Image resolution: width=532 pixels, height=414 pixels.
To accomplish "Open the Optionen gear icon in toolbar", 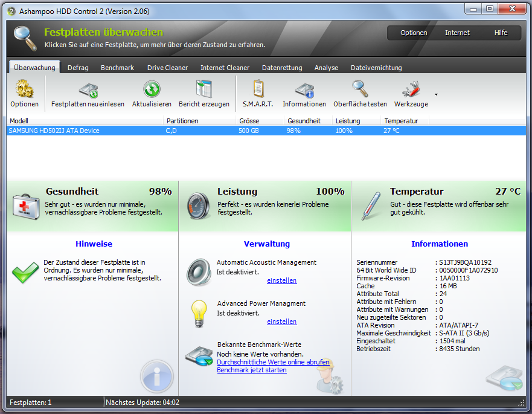I will point(24,89).
